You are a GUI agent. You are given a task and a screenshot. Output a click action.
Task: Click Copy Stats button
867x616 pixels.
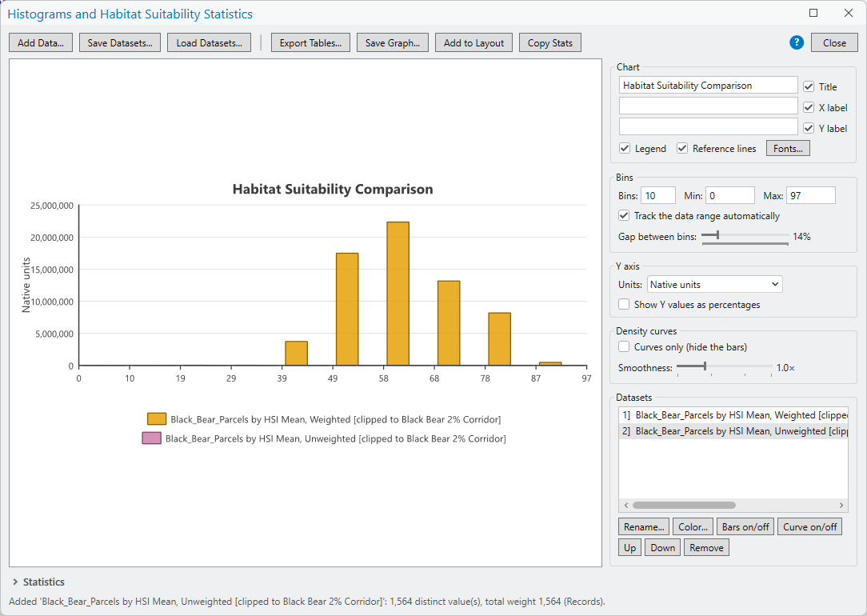[x=550, y=42]
